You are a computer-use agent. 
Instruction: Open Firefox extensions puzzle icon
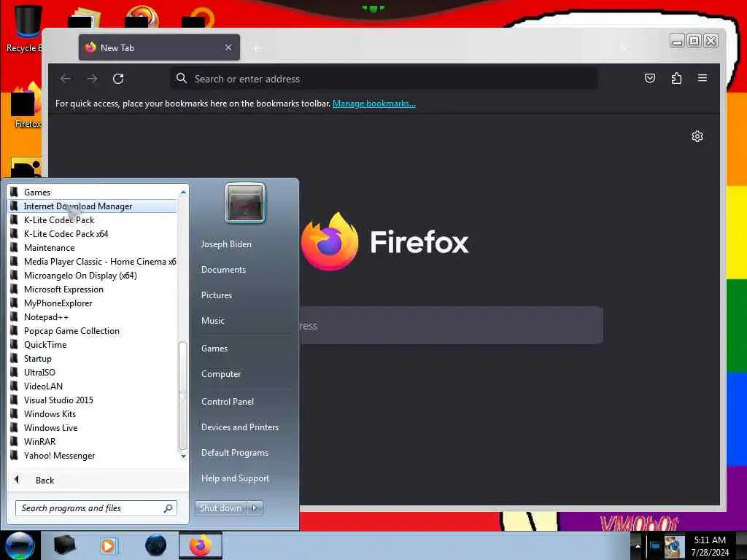click(676, 78)
